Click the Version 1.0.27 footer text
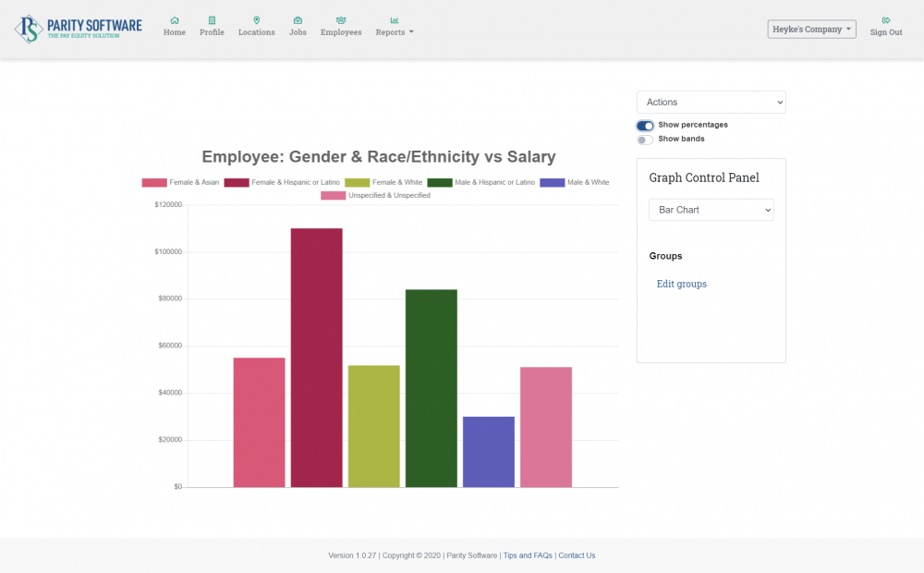Screen dimensions: 924x573 (352, 555)
